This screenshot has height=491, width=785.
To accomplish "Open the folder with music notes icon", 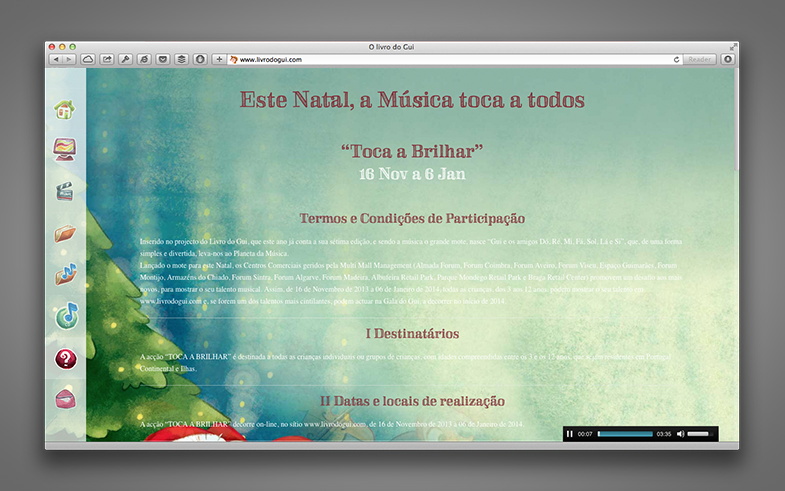I will click(66, 274).
